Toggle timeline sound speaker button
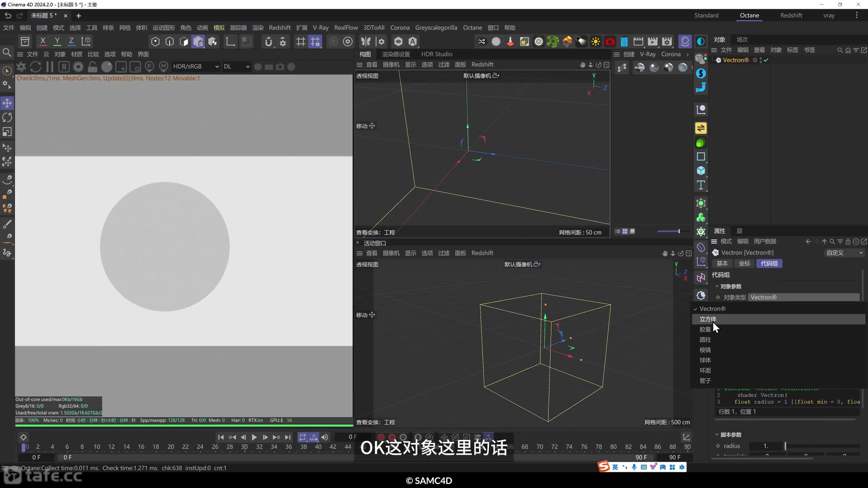868x488 pixels. (x=325, y=437)
